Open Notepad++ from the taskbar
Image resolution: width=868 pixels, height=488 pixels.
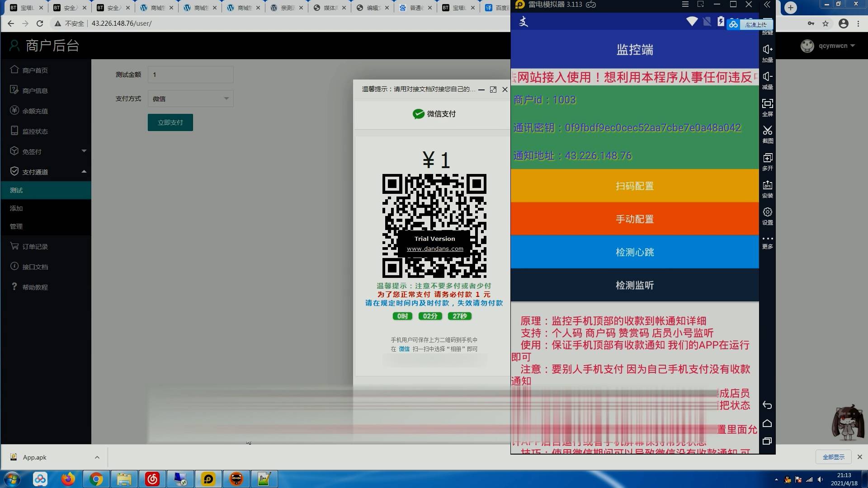[x=264, y=479]
